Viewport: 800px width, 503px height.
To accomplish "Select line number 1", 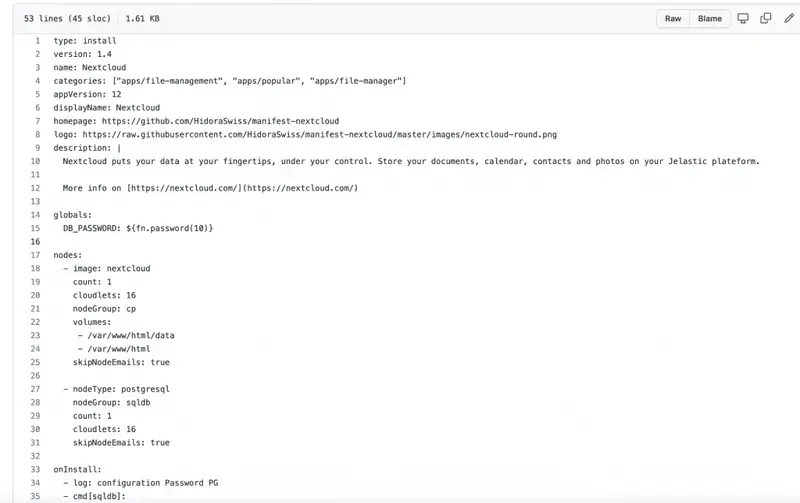I will point(37,40).
